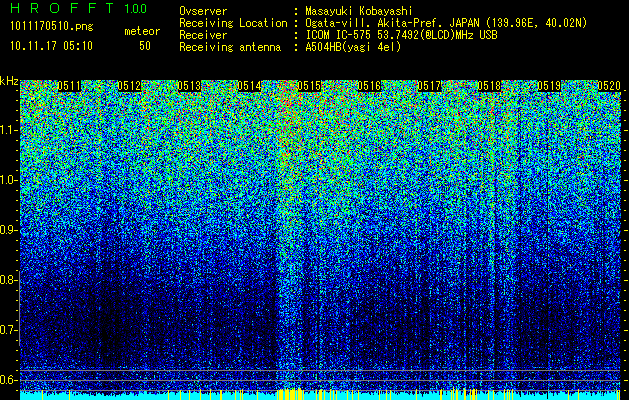The image size is (629, 400).
Task: Click the Receiving Location value Ogata-vill. Akita-Pref.
Action: point(373,23)
